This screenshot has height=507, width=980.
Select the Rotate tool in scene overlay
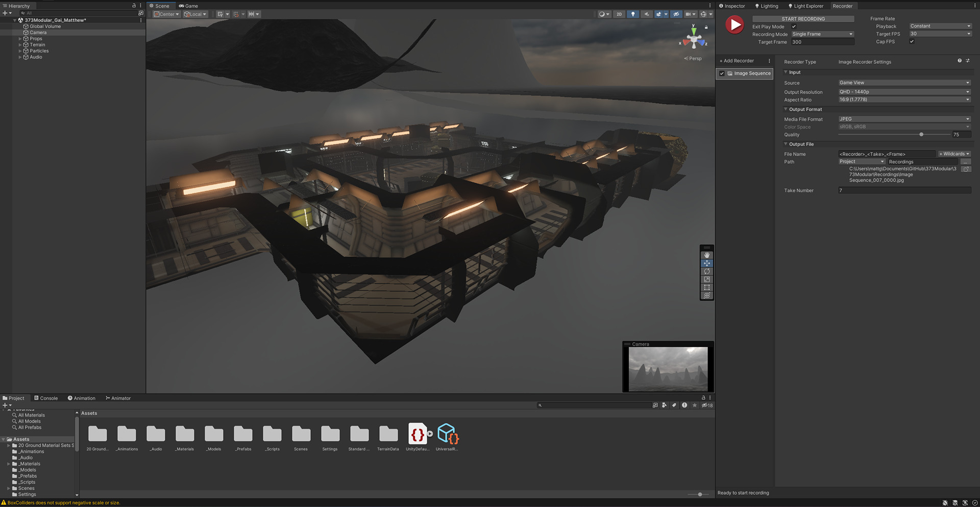(x=706, y=271)
